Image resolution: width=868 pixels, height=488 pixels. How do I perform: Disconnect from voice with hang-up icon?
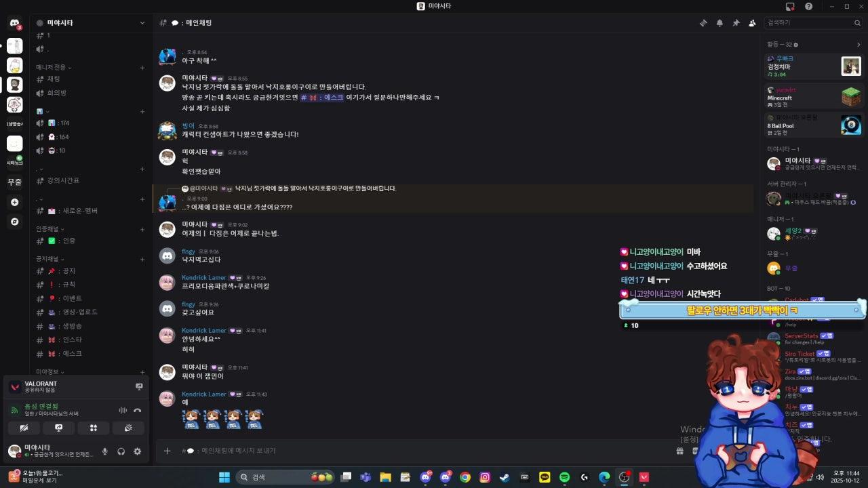138,410
